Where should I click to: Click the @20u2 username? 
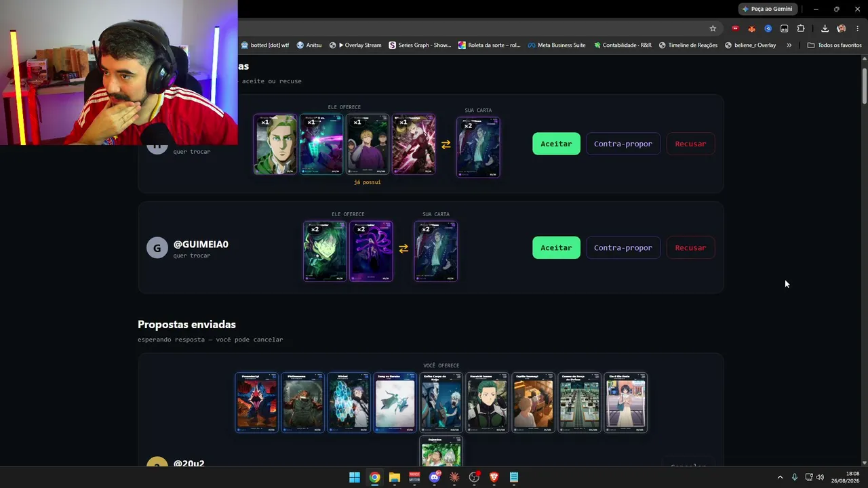tap(189, 464)
